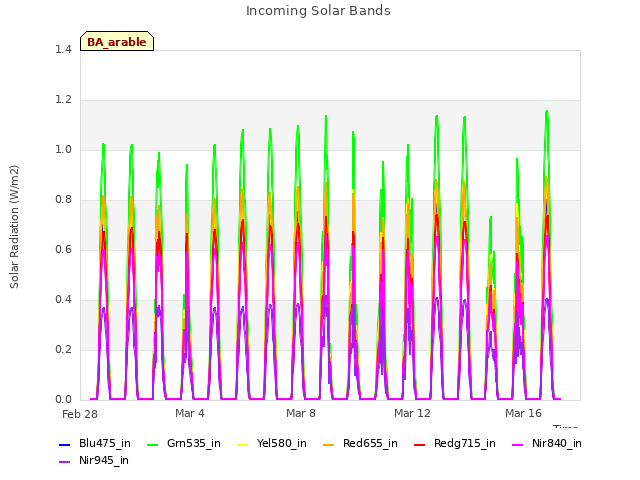
Task: Click the Mar 16 x-axis date label
Action: coord(523,413)
